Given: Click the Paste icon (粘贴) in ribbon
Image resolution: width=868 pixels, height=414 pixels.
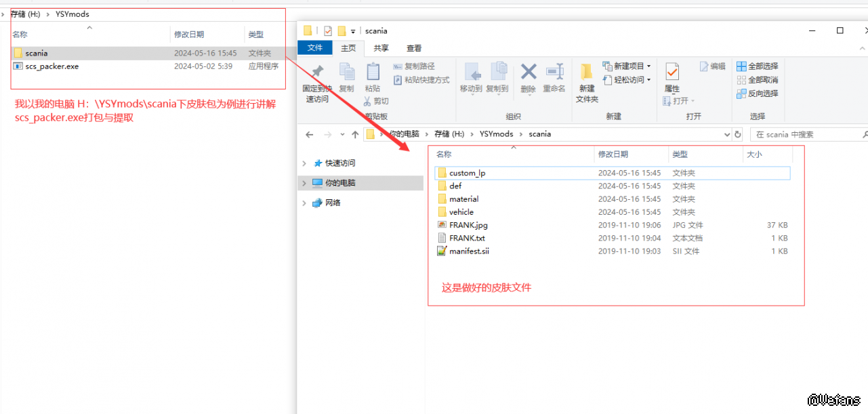Looking at the screenshot, I should coord(373,72).
